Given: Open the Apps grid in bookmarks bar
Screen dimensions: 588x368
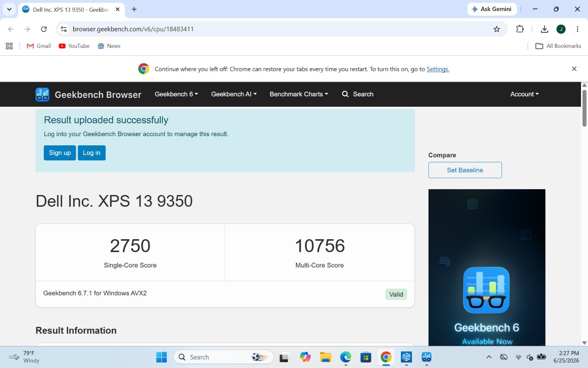Looking at the screenshot, I should [9, 46].
